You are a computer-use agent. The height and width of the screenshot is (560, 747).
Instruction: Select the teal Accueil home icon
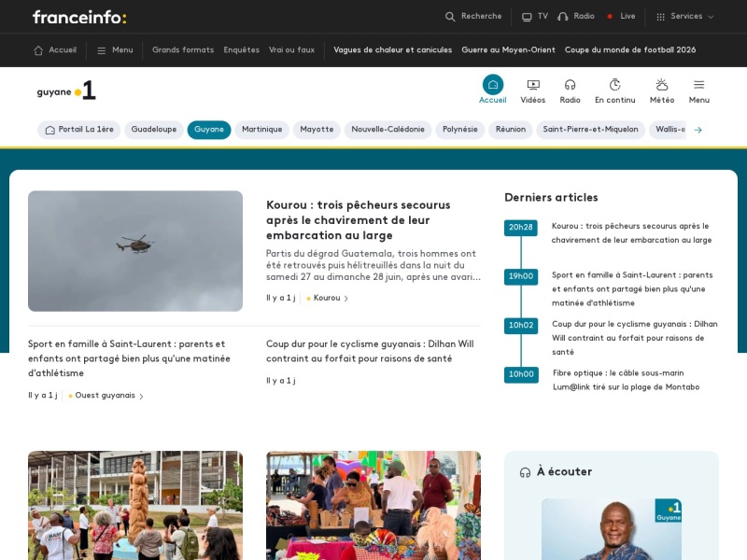pos(493,85)
